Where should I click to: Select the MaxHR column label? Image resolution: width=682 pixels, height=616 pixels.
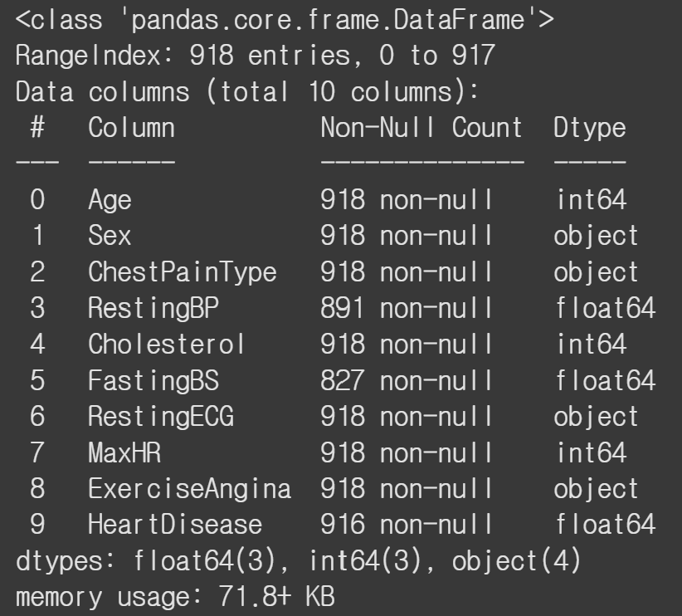tap(124, 452)
